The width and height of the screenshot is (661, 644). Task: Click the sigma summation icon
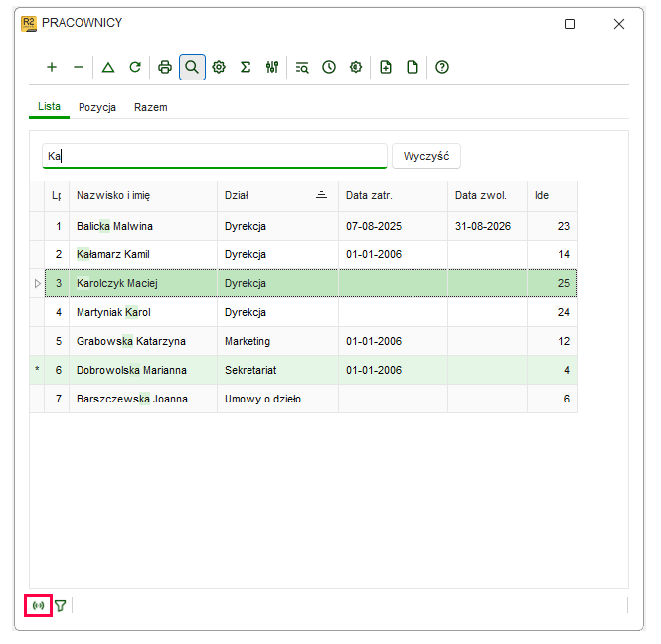pos(246,67)
